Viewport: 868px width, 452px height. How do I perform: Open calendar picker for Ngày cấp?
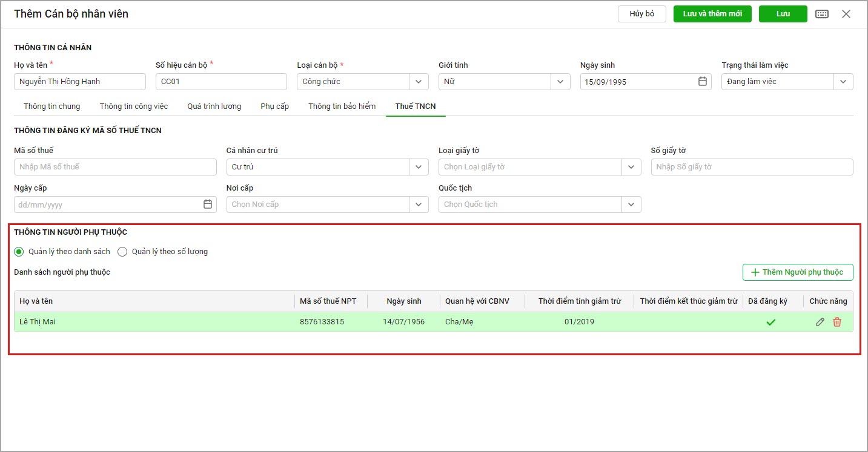pos(208,205)
